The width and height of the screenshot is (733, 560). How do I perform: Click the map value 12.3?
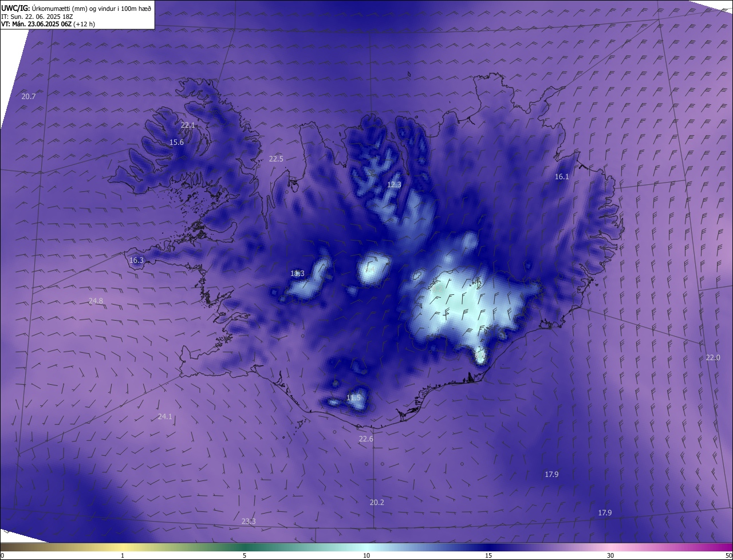[394, 184]
